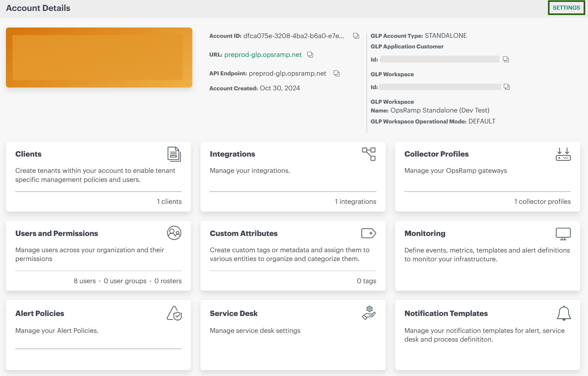
Task: Click the Service Desk hand-gear icon
Action: point(369,313)
